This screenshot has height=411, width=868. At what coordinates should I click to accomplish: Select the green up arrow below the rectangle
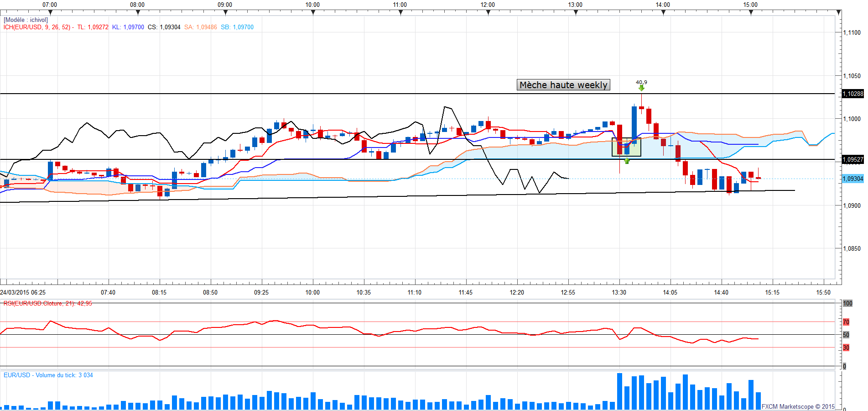(x=627, y=161)
